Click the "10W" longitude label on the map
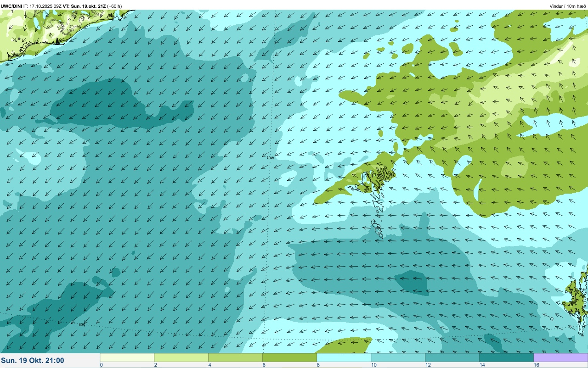The width and height of the screenshot is (588, 368). click(x=270, y=158)
